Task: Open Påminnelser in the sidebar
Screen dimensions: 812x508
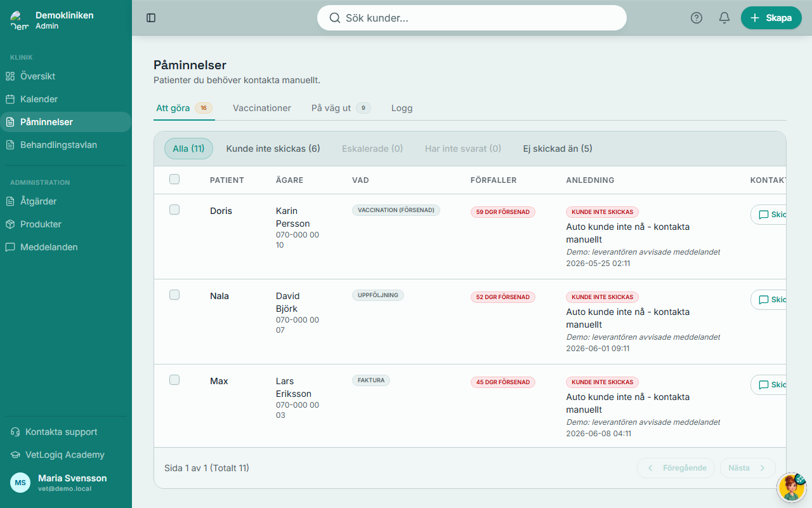Action: pos(66,122)
